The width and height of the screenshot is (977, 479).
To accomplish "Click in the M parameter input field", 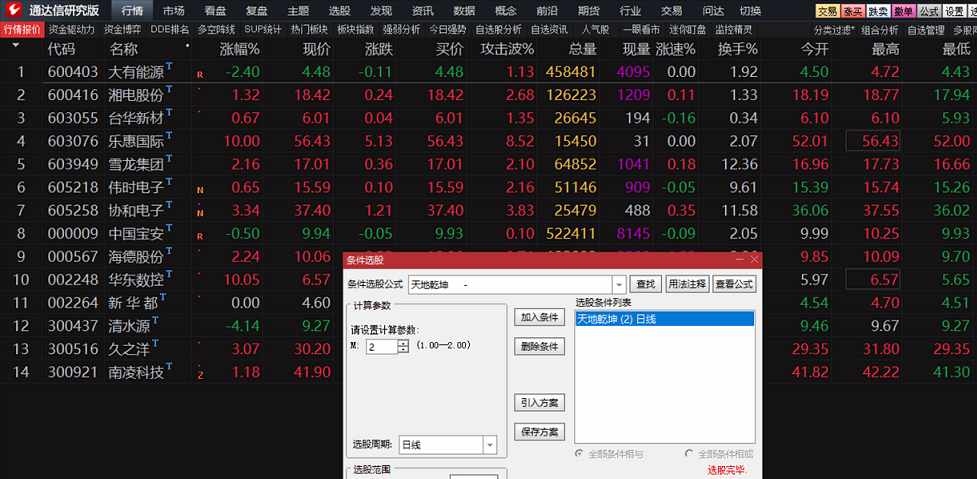I will coord(381,347).
